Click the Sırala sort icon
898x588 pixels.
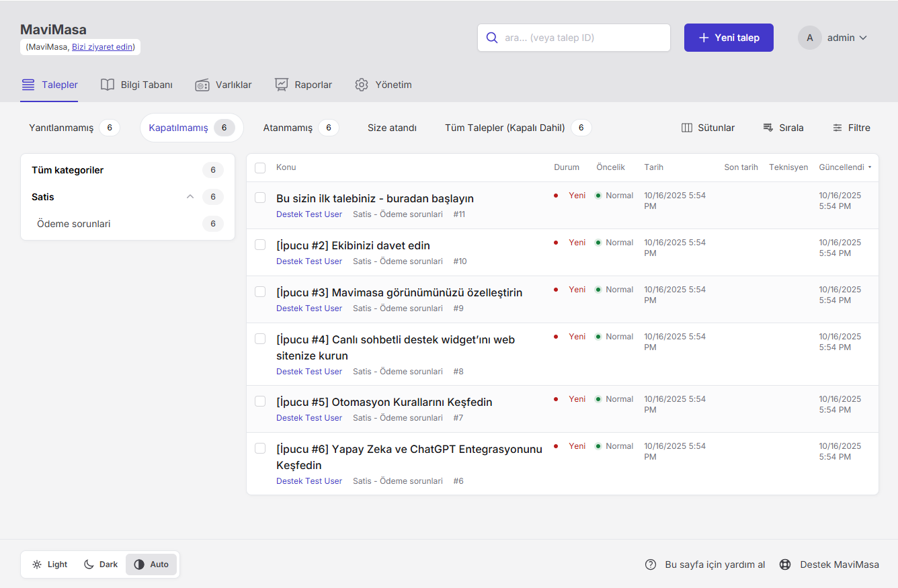tap(768, 128)
